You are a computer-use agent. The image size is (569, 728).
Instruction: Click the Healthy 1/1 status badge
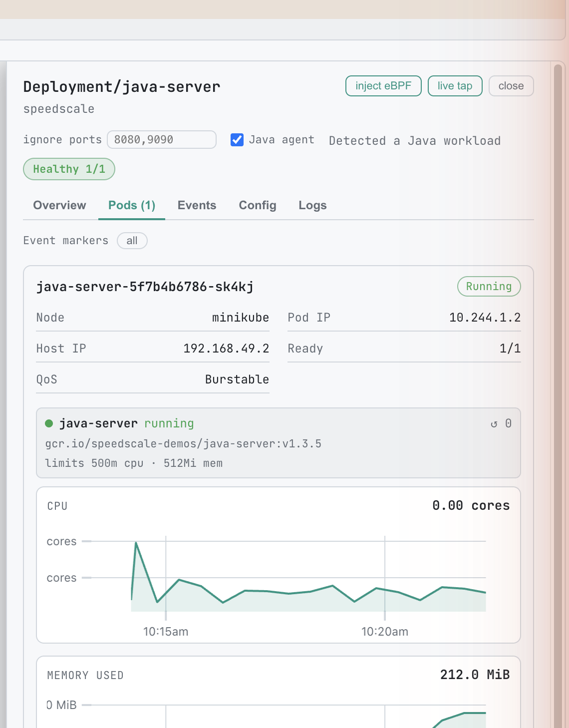tap(69, 169)
